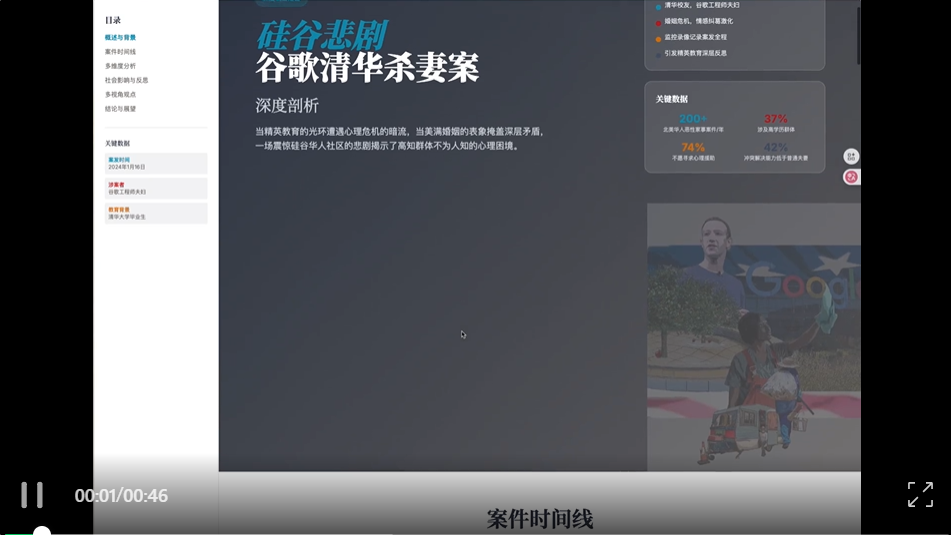Click the 目录 sidebar heading

pos(113,21)
